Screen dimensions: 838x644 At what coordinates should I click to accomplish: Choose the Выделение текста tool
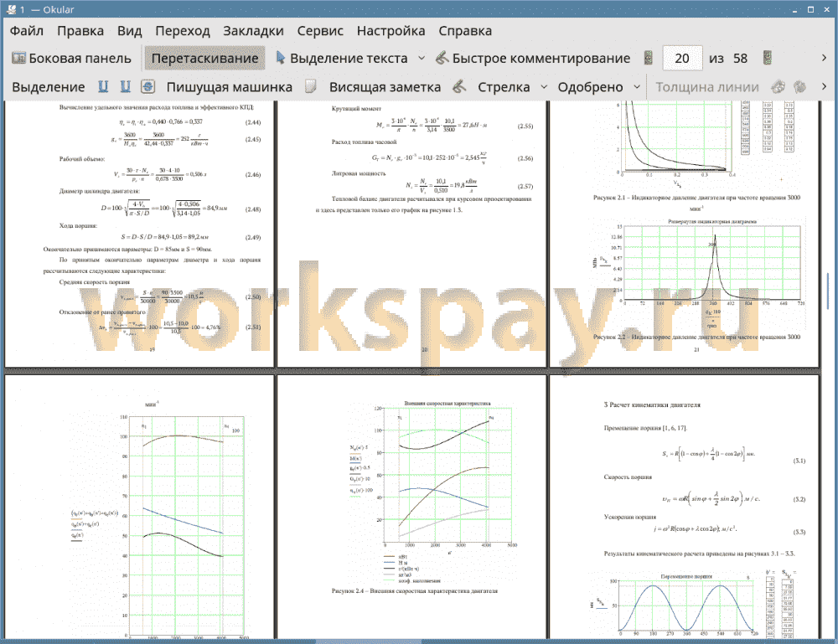click(342, 59)
